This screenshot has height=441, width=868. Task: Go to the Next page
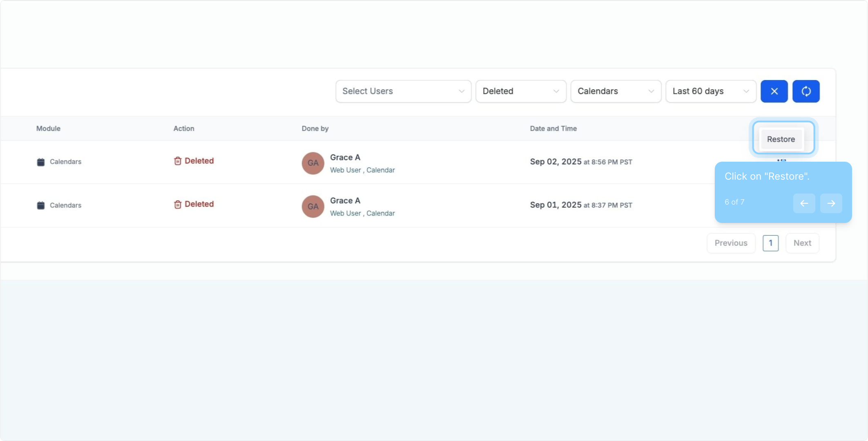point(802,243)
